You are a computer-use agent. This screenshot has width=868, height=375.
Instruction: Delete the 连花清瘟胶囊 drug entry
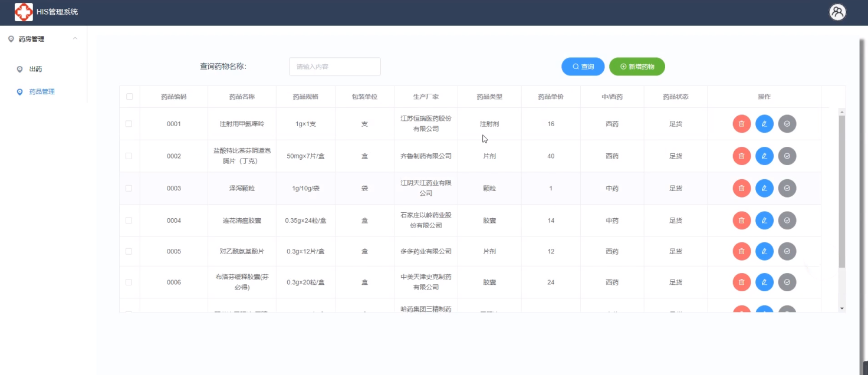pos(741,221)
